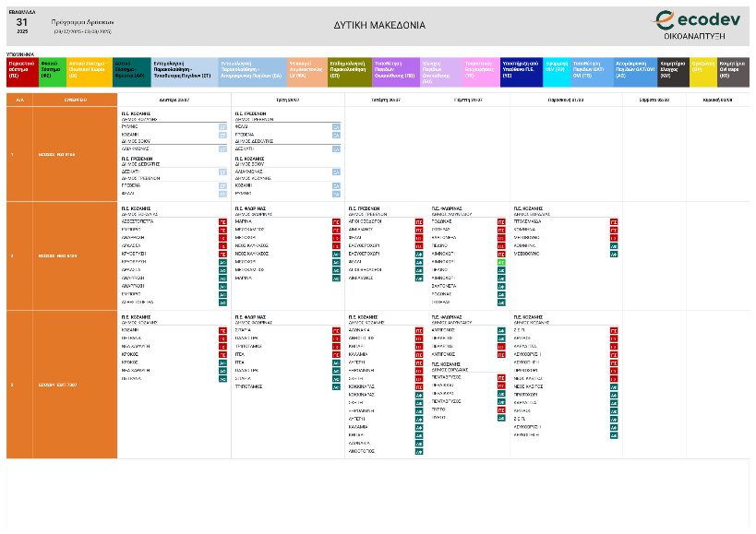Select the Δευτέρα 28/07 column header
Screen dimensions: 756x534
[174, 101]
